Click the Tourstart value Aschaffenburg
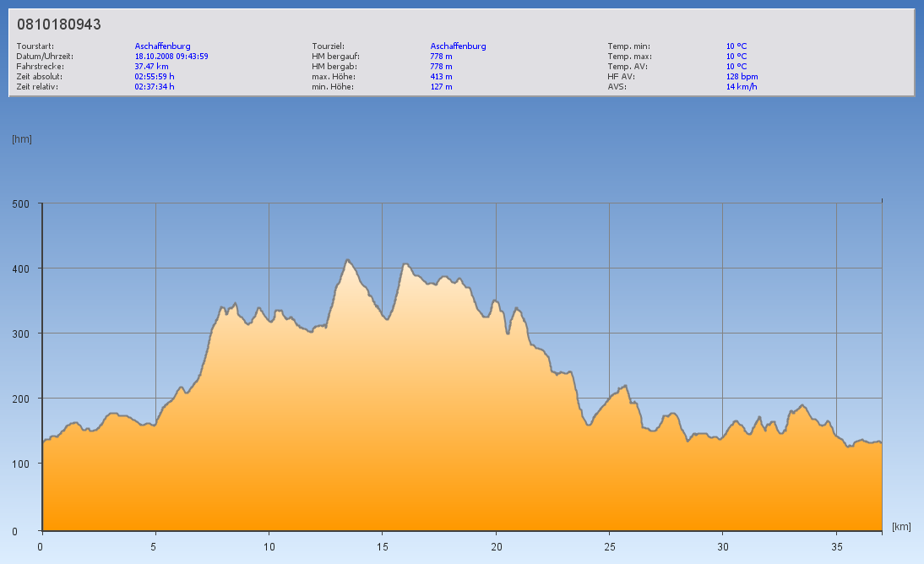The width and height of the screenshot is (924, 564). coord(162,46)
